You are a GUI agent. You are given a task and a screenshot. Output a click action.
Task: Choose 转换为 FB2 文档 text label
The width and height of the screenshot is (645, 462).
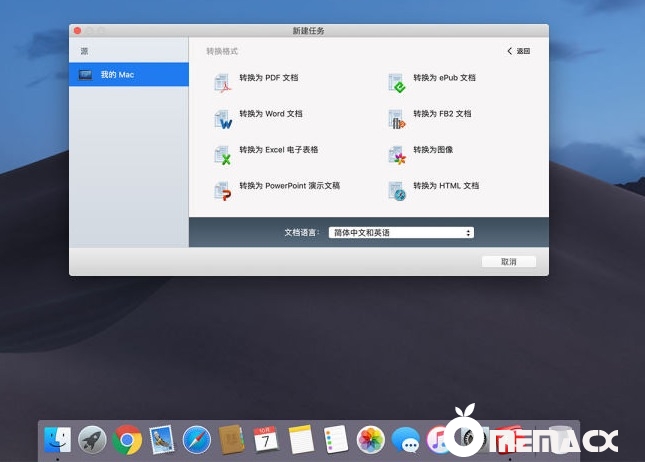tap(442, 114)
